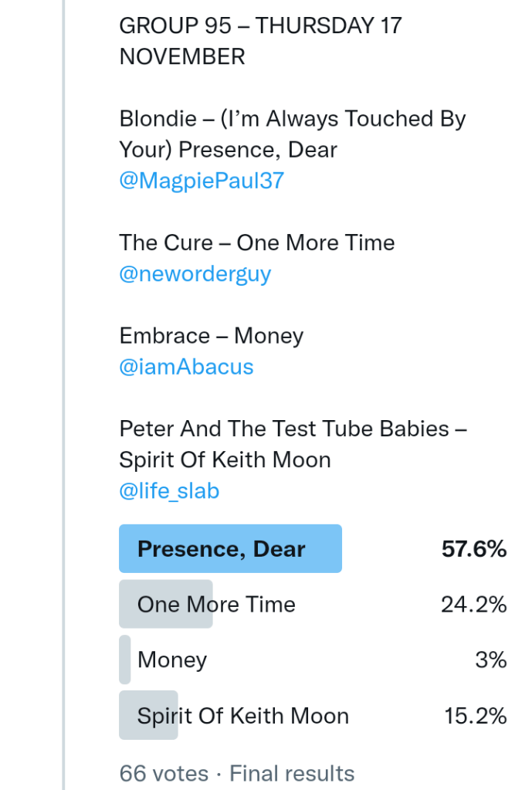Image resolution: width=532 pixels, height=790 pixels.
Task: Click the 3% poll percentage
Action: (491, 660)
